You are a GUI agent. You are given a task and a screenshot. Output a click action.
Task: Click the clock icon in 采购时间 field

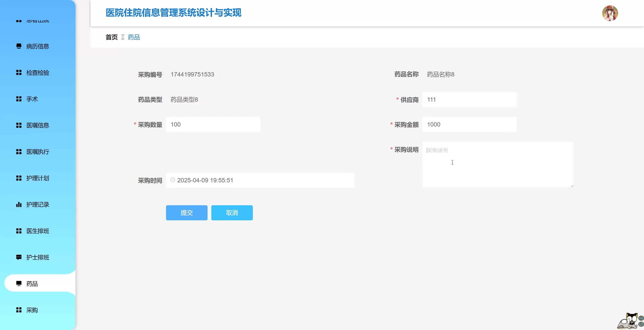coord(173,180)
